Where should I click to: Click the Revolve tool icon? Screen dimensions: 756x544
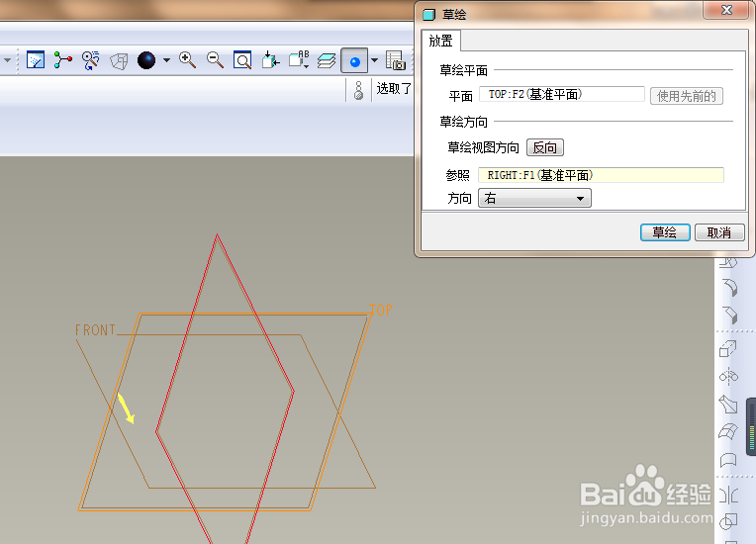click(x=728, y=376)
